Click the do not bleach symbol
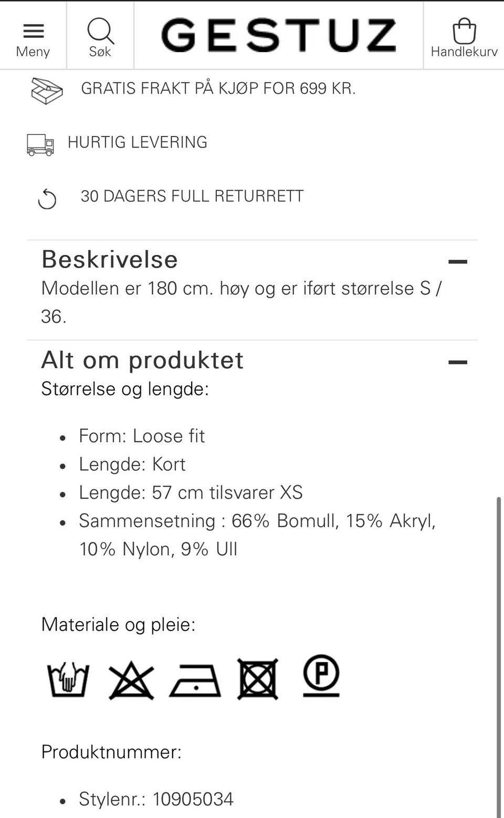The height and width of the screenshot is (818, 504). 131,680
